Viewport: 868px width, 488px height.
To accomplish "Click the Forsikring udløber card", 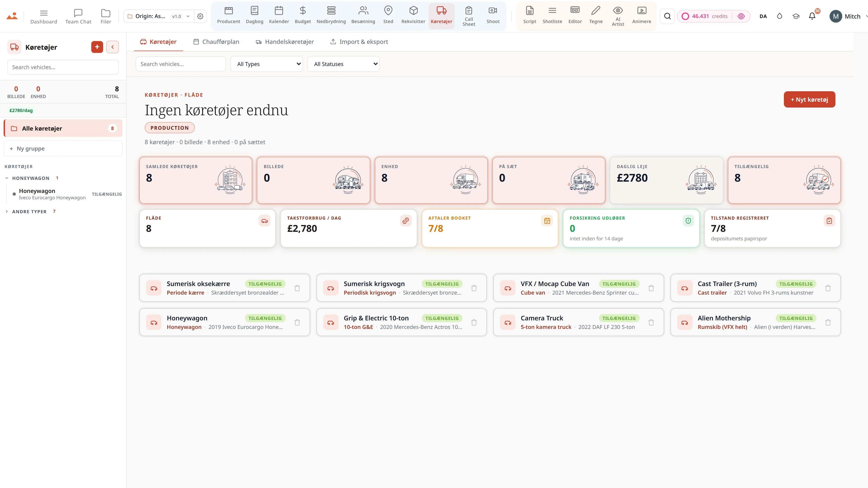I will point(631,228).
